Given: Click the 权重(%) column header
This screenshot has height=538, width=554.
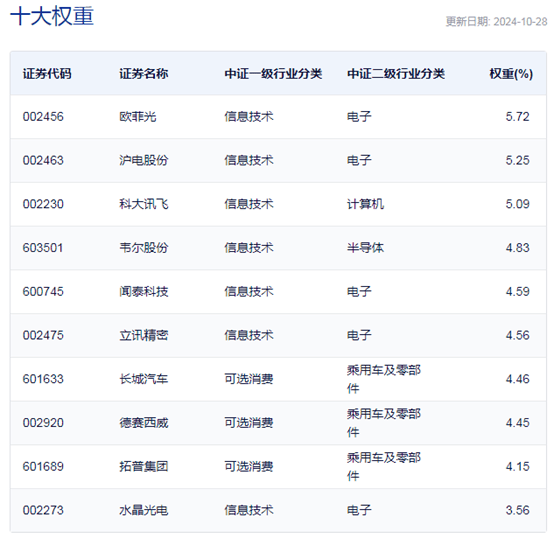Looking at the screenshot, I should [511, 73].
